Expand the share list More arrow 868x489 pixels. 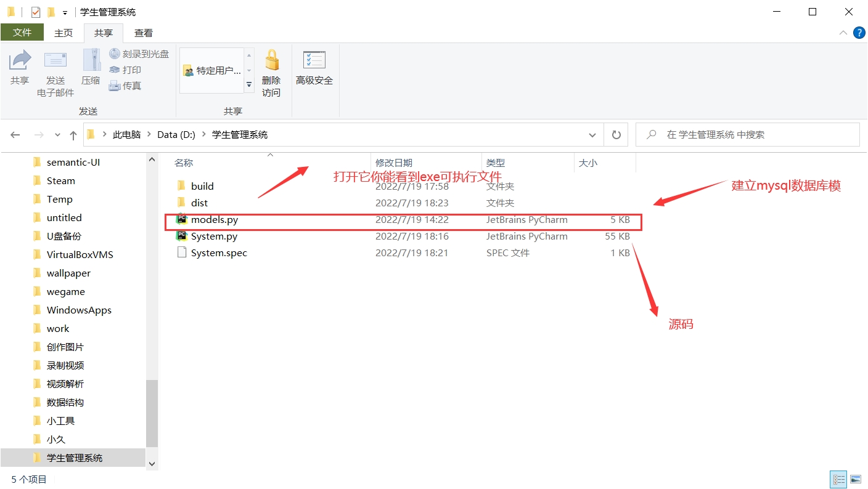[249, 85]
